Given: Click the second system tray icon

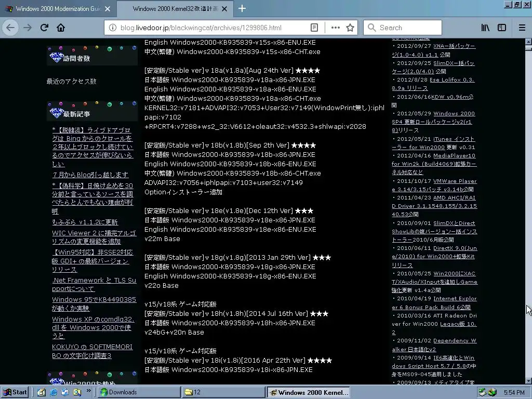Looking at the screenshot, I should coord(493,392).
